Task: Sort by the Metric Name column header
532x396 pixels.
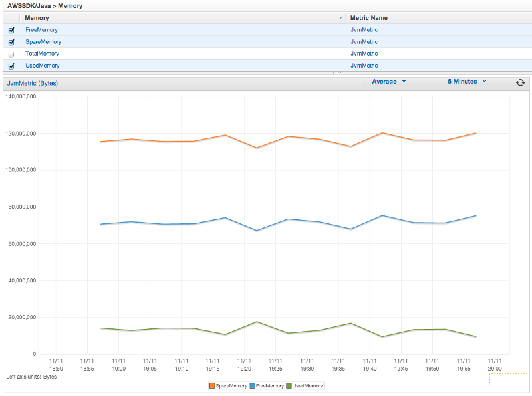Action: [369, 18]
